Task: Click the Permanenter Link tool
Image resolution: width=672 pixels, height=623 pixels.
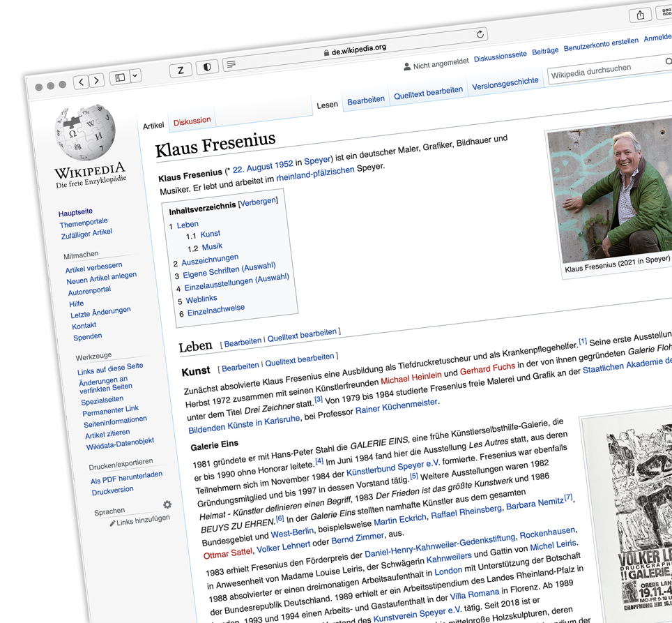Action: click(x=111, y=411)
